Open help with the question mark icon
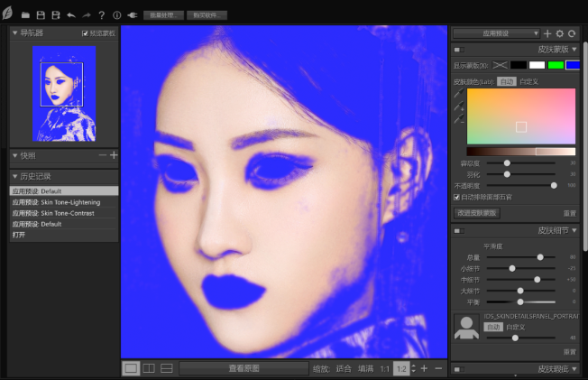Screen dimensions: 588x380 (102, 15)
